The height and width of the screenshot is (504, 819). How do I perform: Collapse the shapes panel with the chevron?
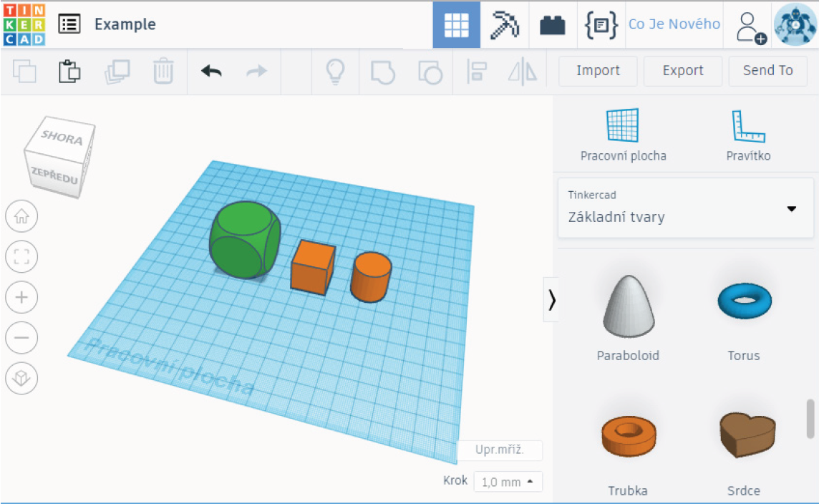tap(551, 300)
